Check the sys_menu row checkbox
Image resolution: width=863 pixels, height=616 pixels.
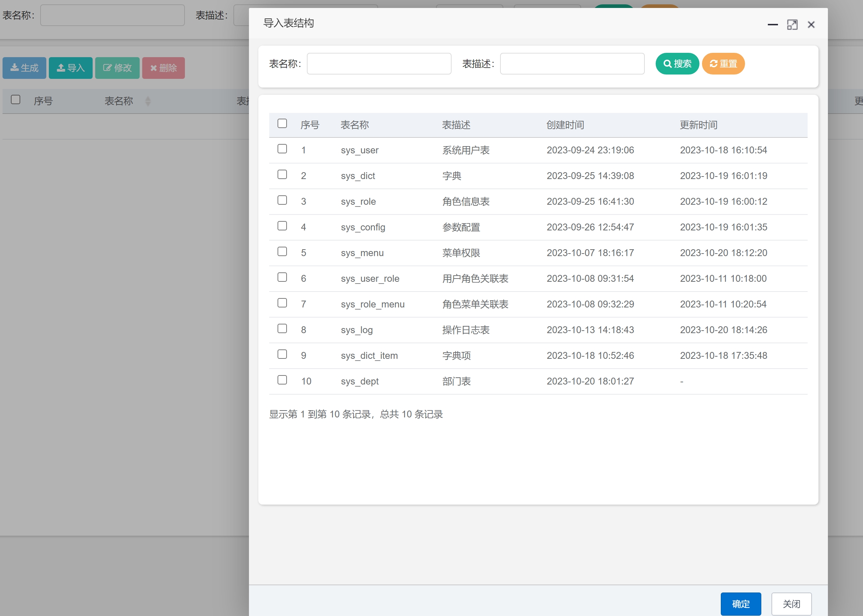282,251
